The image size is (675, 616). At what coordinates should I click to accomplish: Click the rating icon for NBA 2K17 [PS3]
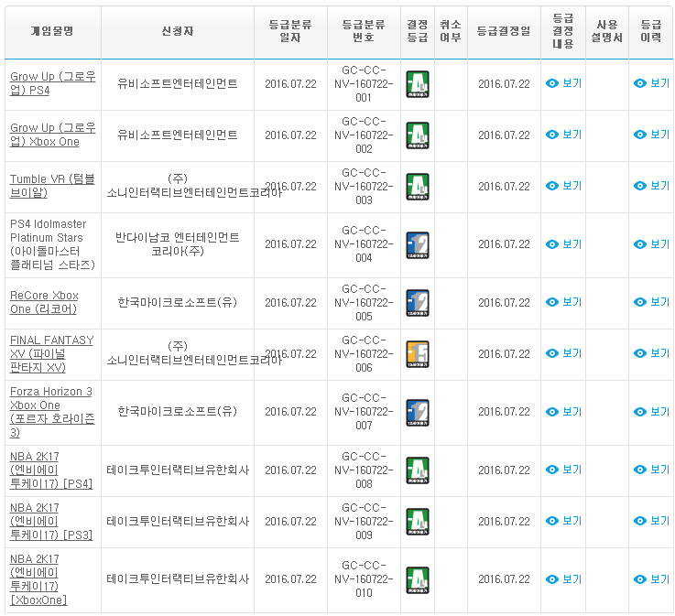point(417,521)
